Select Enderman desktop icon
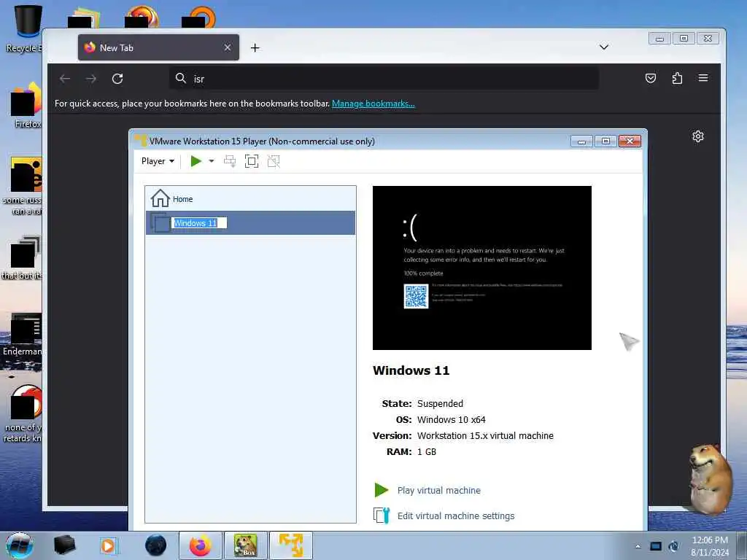 click(x=22, y=335)
